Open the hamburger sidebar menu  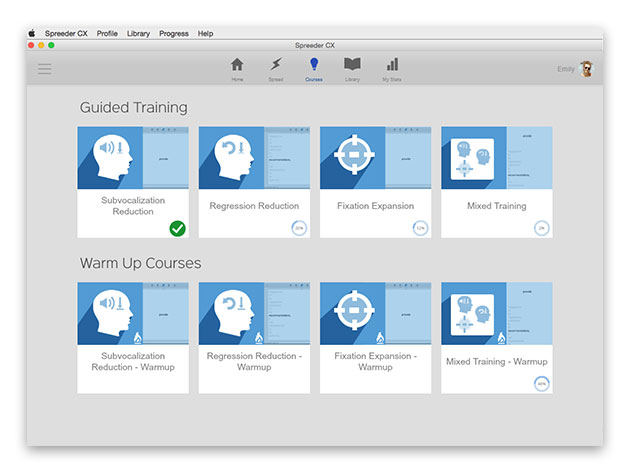pyautogui.click(x=45, y=69)
